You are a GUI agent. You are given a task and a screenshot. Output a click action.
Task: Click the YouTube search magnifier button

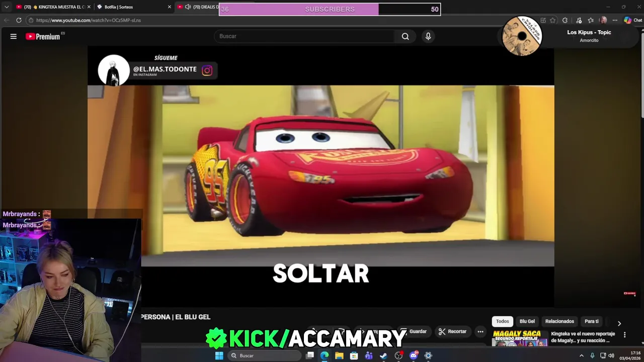(x=405, y=36)
